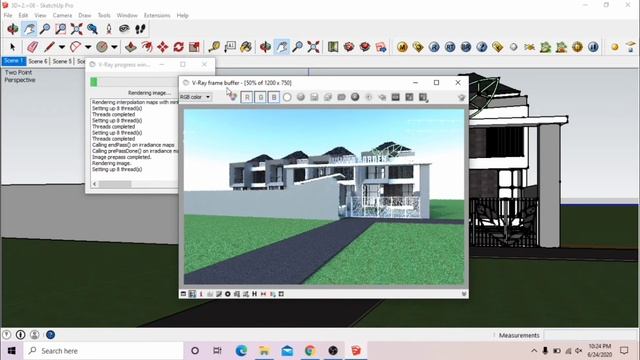The image size is (640, 360).
Task: Expand the shape tool dropdown arrow
Action: click(x=114, y=47)
